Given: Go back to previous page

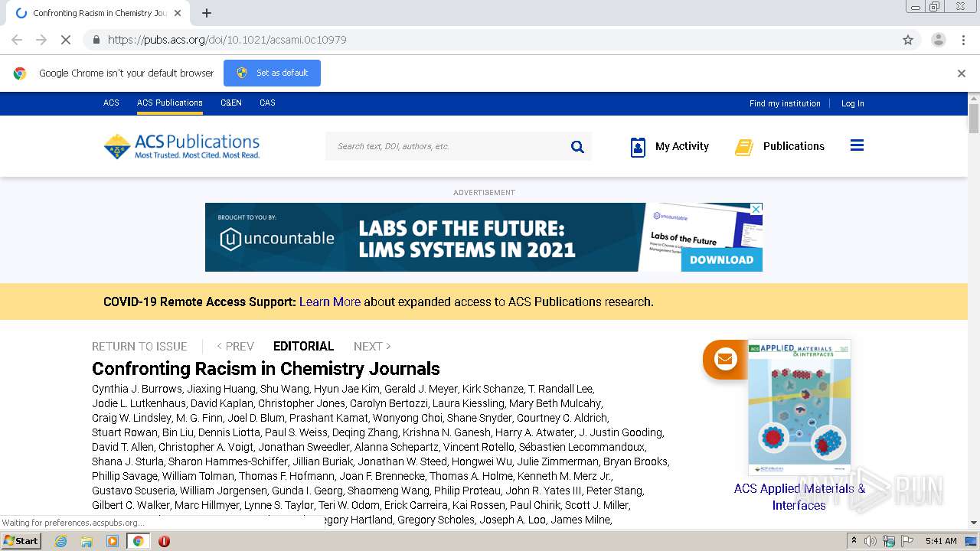Looking at the screenshot, I should pyautogui.click(x=17, y=40).
